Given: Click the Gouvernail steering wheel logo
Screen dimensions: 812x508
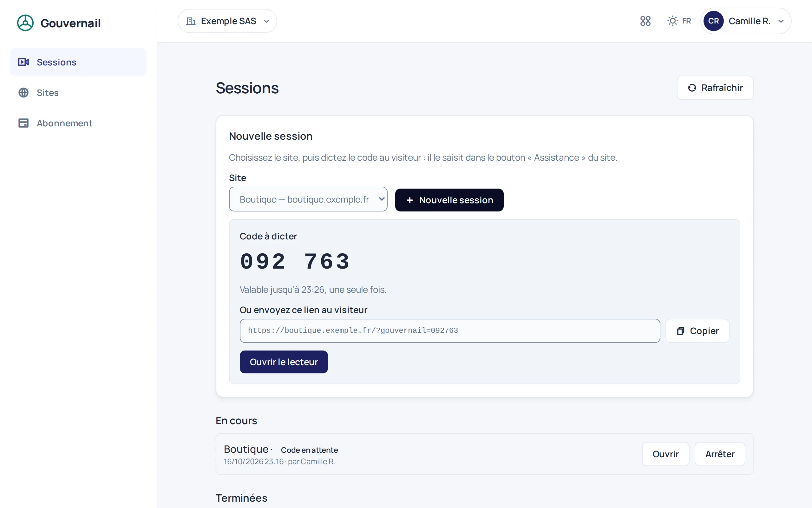Looking at the screenshot, I should click(x=25, y=23).
